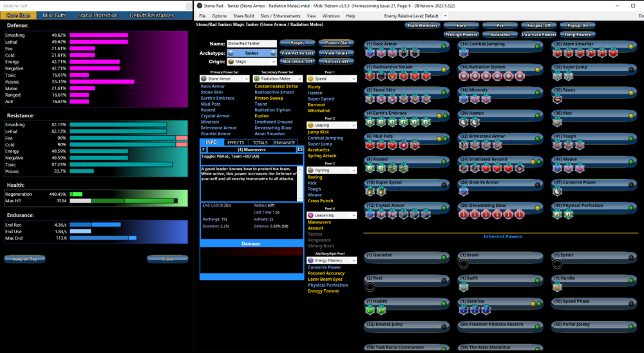Select the lips enhancement icon under Taunt

[x=558, y=99]
